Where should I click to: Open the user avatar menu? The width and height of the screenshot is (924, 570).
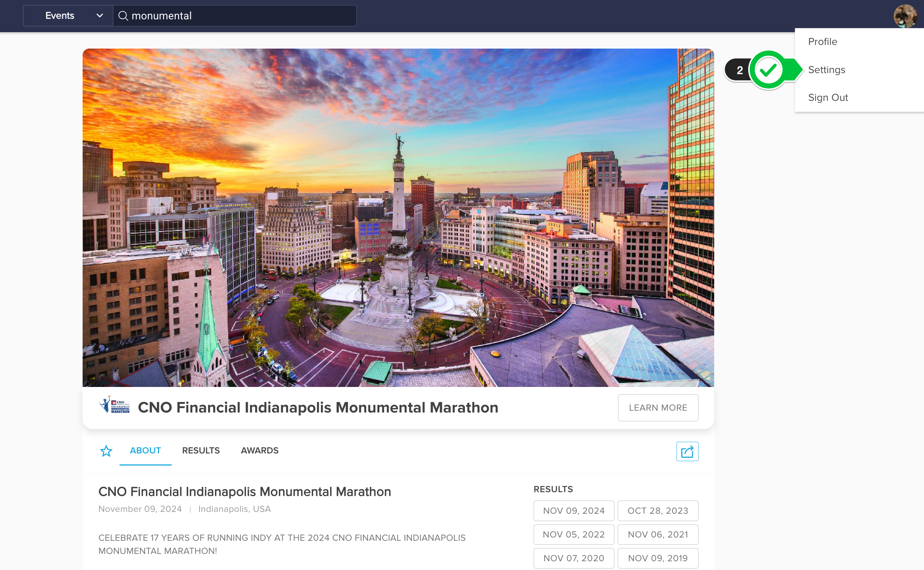click(905, 16)
